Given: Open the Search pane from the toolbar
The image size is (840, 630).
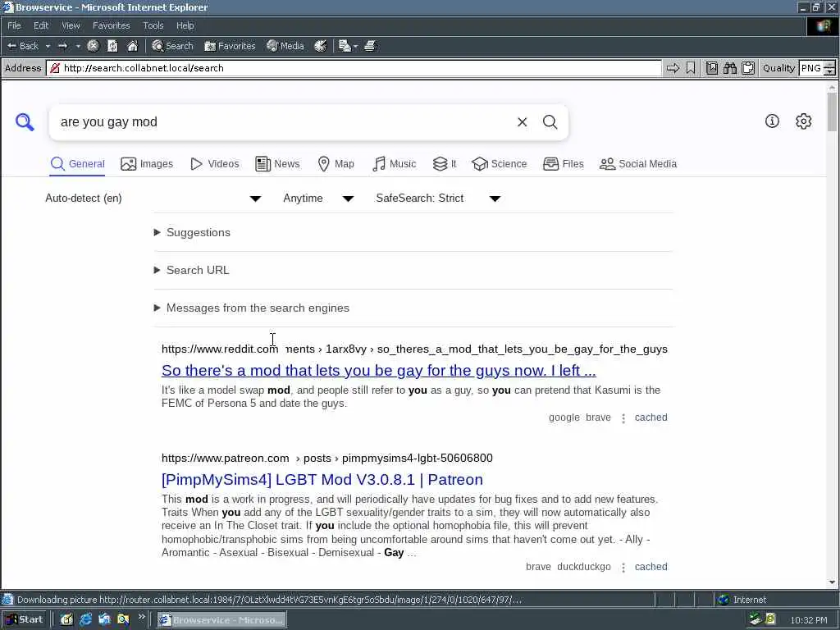Looking at the screenshot, I should point(172,46).
